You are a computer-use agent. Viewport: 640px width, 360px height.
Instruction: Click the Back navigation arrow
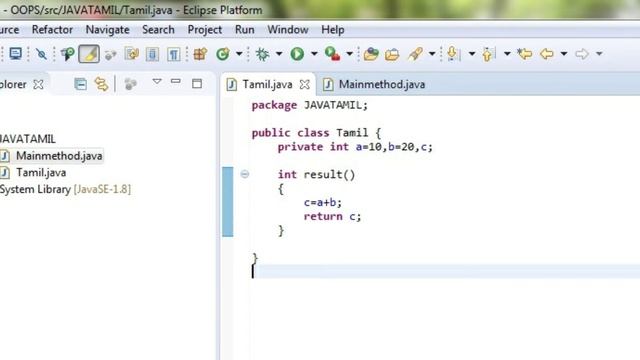coord(547,54)
